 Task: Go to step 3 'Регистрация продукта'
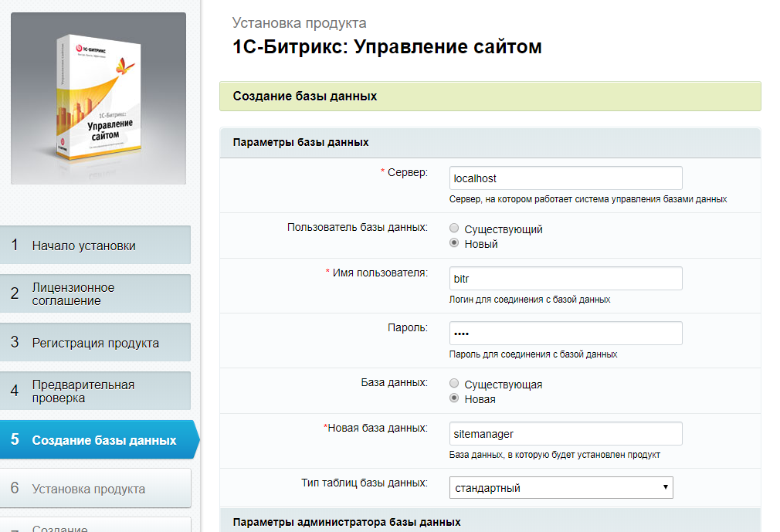(95, 343)
